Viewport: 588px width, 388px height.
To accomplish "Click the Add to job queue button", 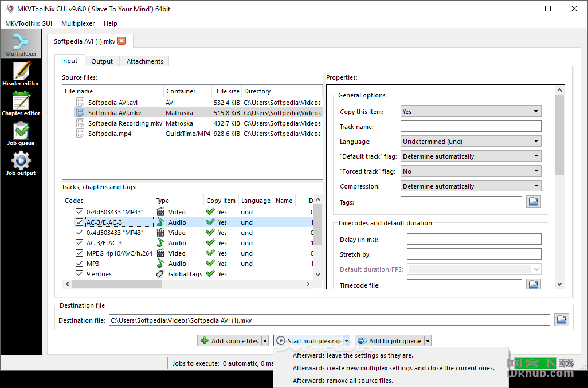I will pyautogui.click(x=390, y=341).
